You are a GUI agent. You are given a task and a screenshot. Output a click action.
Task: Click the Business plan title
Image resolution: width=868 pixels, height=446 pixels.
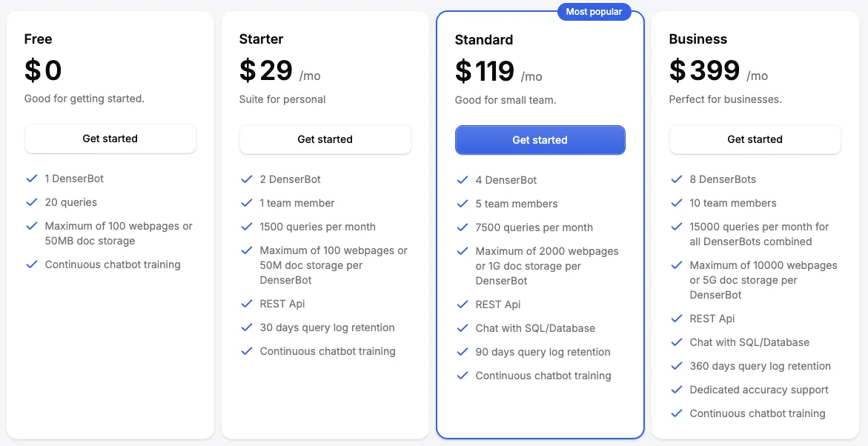coord(698,39)
